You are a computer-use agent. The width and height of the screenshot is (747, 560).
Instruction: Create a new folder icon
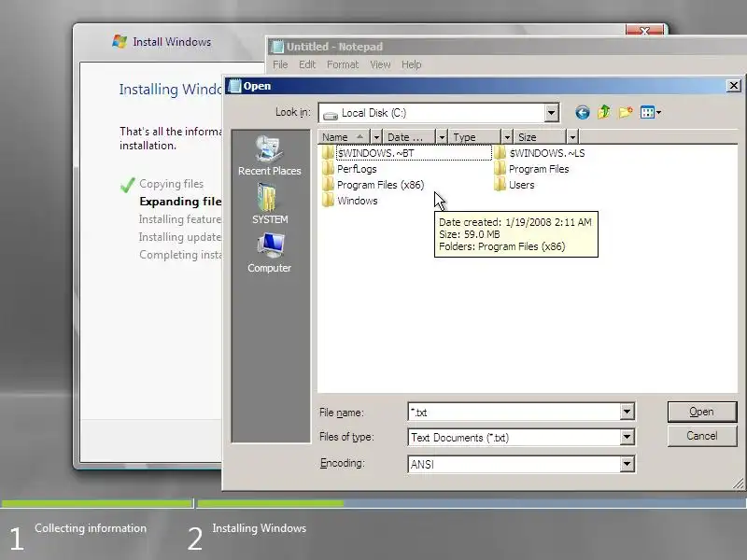(x=626, y=112)
